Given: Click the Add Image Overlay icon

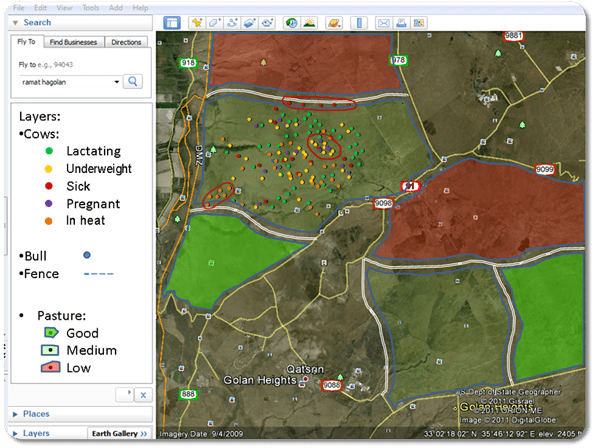Looking at the screenshot, I should click(251, 22).
